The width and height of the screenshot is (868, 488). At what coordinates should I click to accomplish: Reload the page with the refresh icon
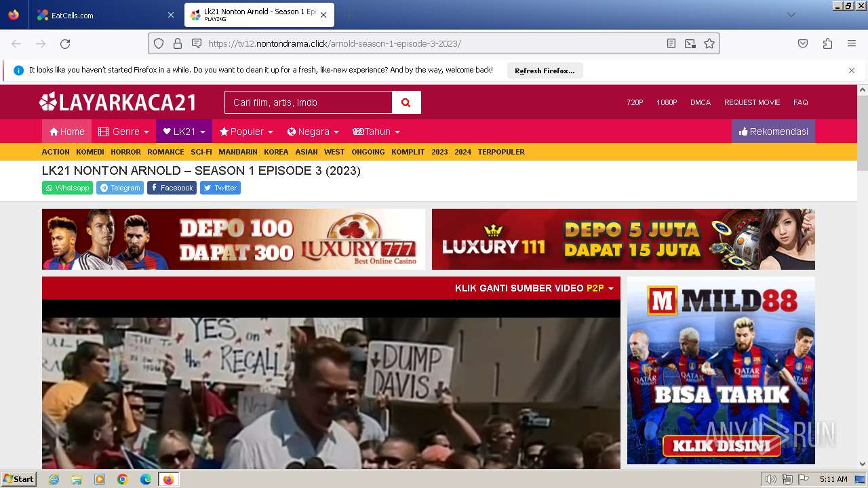[x=65, y=43]
